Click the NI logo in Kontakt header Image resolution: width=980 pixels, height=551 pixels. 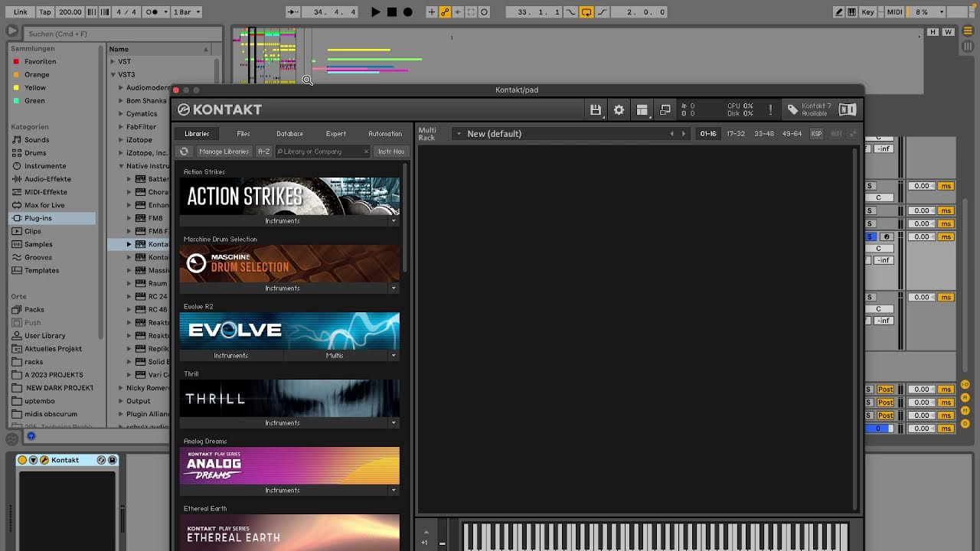click(x=848, y=110)
